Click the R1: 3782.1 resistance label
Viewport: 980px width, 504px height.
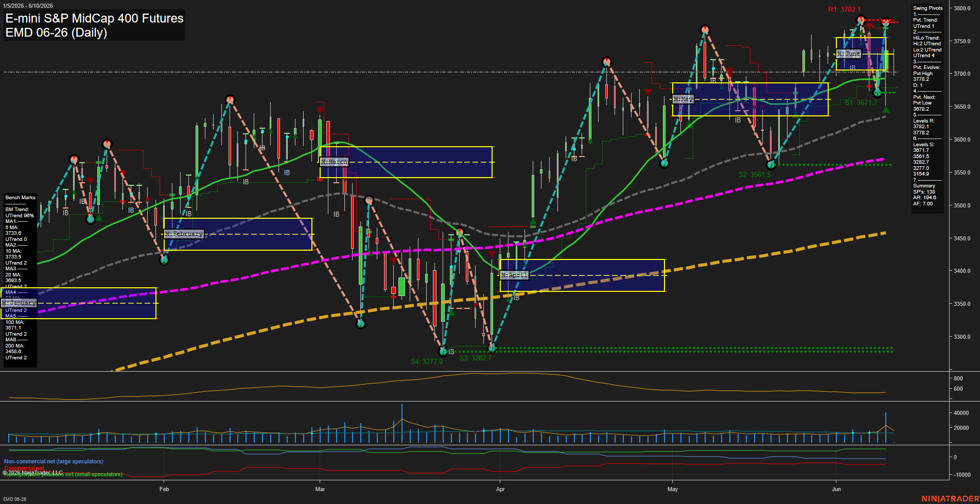click(844, 9)
